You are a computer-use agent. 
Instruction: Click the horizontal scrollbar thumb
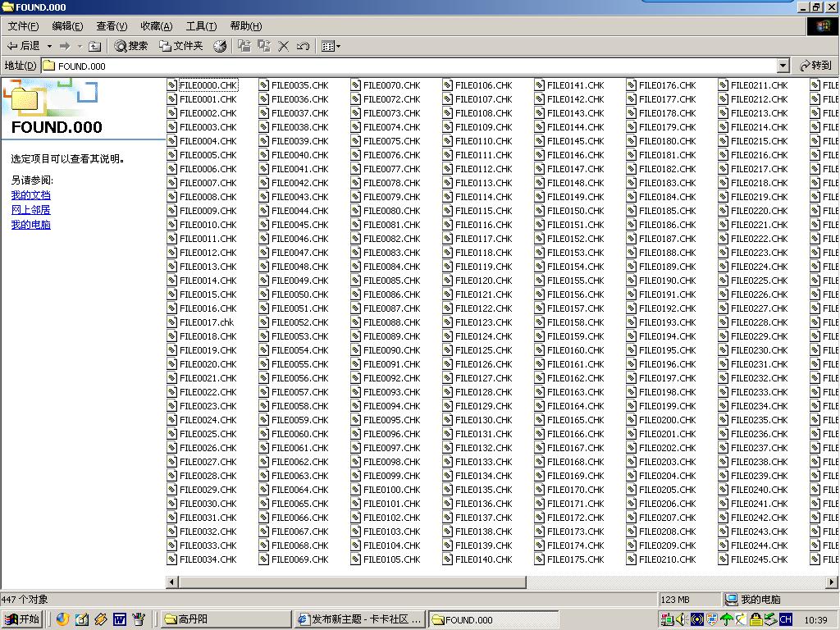click(352, 582)
